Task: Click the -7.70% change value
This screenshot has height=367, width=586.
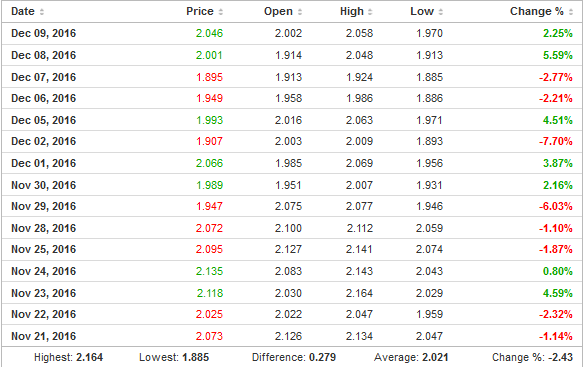Action: point(556,141)
